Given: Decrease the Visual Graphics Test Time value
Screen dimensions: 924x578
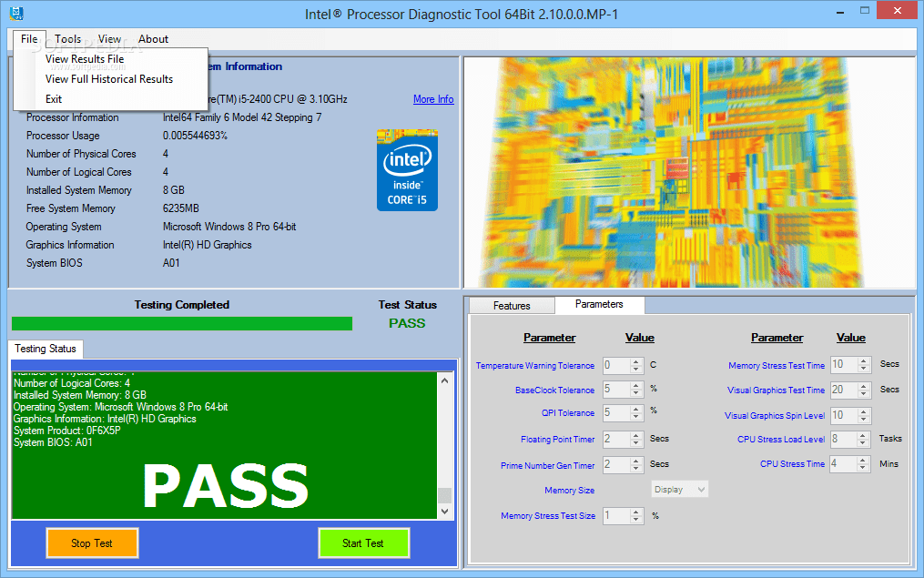Looking at the screenshot, I should point(863,393).
